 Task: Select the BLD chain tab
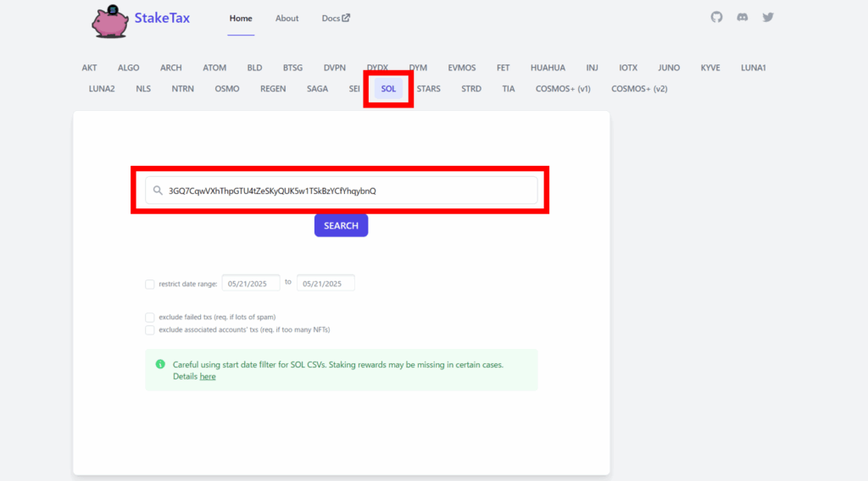[x=254, y=68]
